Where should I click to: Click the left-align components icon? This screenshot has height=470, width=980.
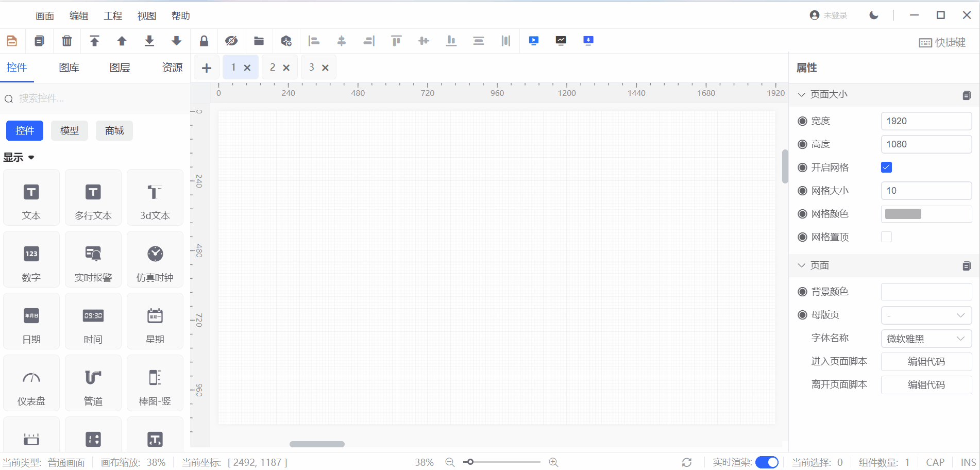[314, 41]
